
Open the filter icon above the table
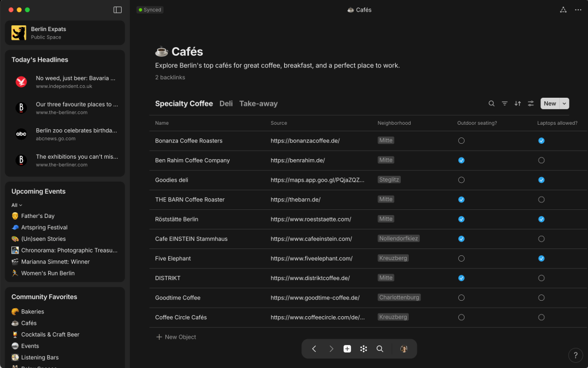click(505, 103)
